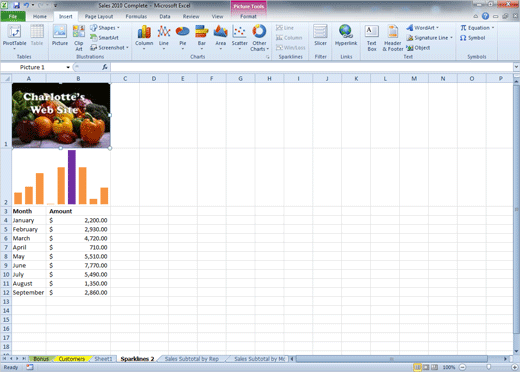Viewport: 520px width, 372px height.
Task: Insert a Scatter chart
Action: pos(239,37)
